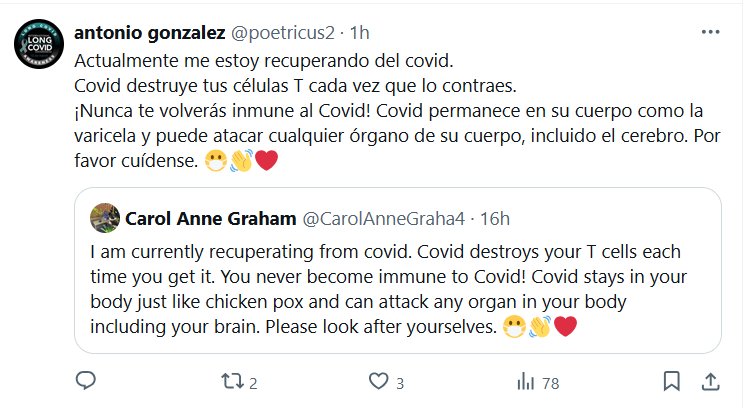View tweet analytics bar chart icon
Image resolution: width=744 pixels, height=408 pixels.
point(524,381)
